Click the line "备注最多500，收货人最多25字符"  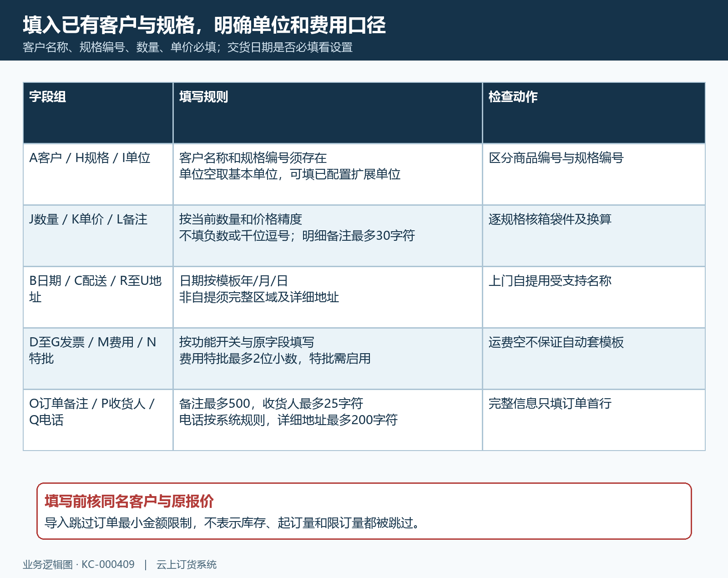click(x=271, y=404)
